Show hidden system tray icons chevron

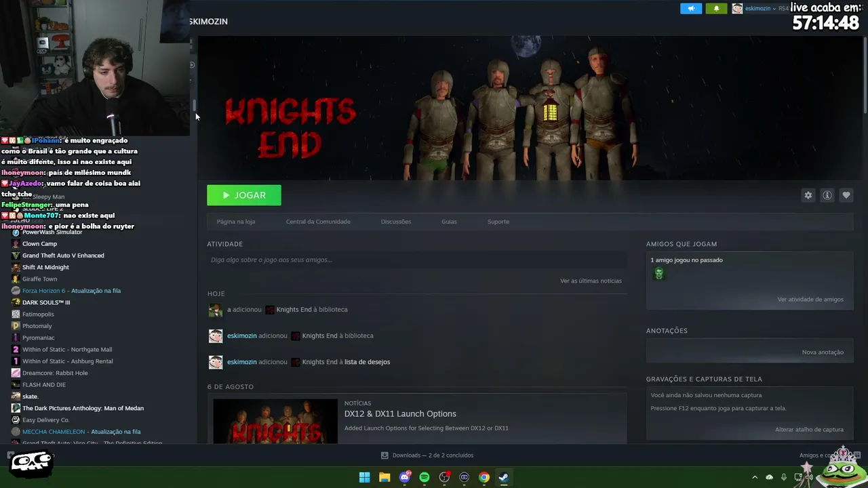[x=755, y=477]
